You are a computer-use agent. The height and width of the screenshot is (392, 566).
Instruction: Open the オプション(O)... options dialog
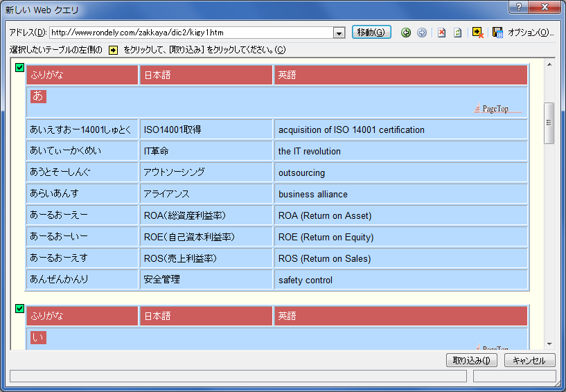(x=531, y=33)
